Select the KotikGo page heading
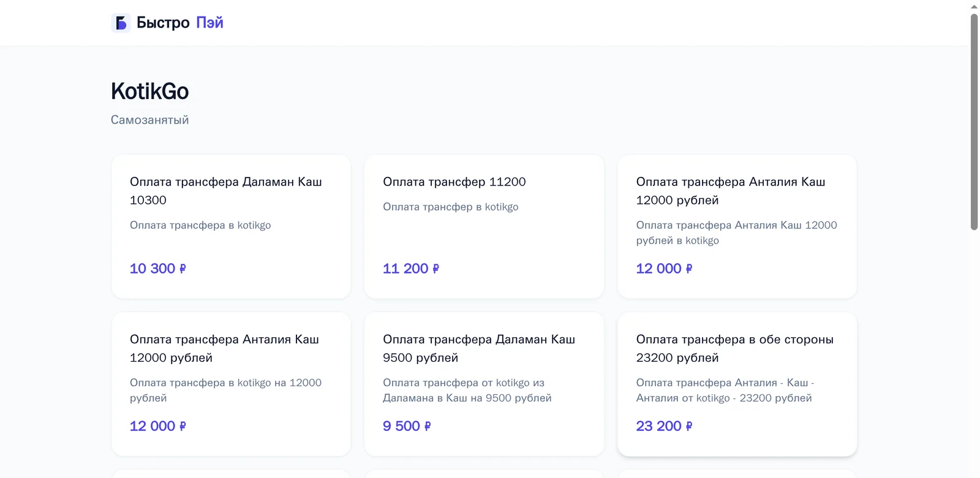The width and height of the screenshot is (980, 478). point(149,91)
